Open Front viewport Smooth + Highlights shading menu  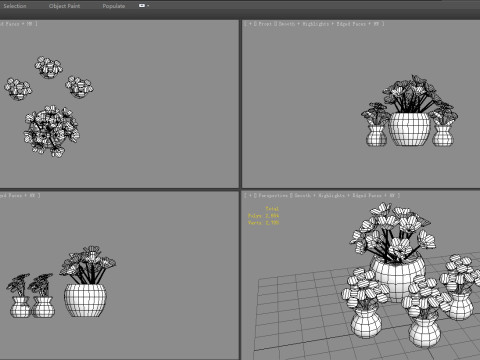304,24
